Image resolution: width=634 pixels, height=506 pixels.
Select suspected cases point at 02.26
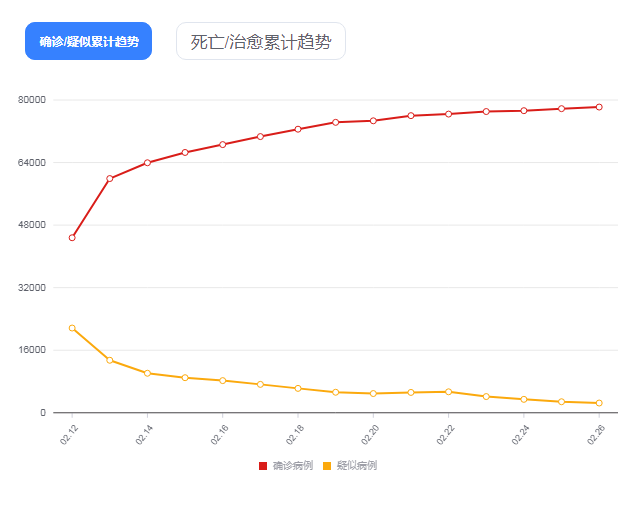(599, 403)
